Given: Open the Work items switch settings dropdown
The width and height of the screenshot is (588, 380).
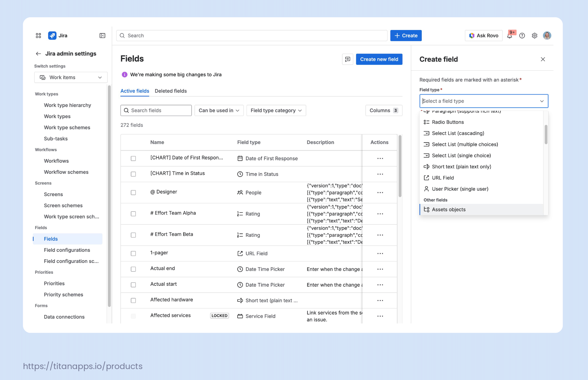Looking at the screenshot, I should point(71,77).
